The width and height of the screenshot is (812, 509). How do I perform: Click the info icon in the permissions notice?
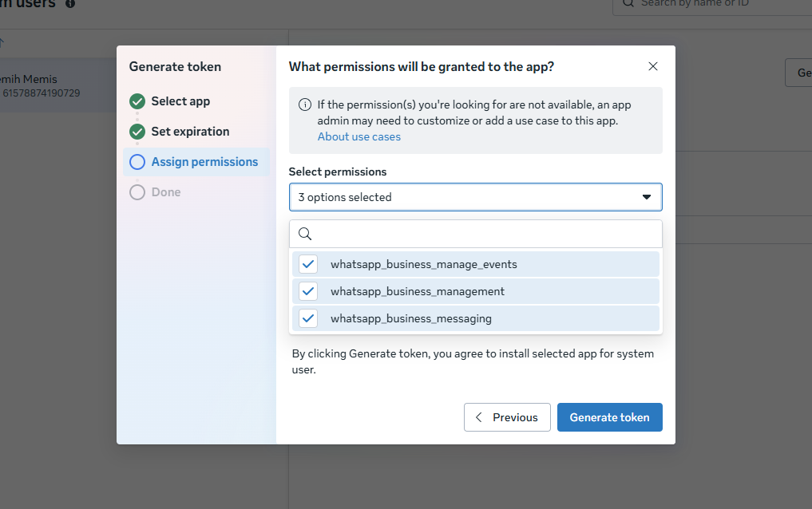(x=304, y=105)
